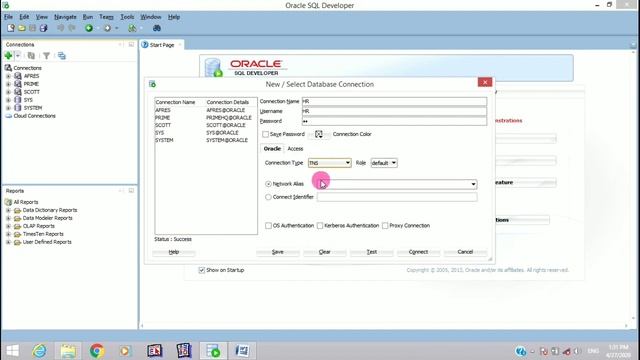This screenshot has height=360, width=640.
Task: Click the Connection Name input field
Action: point(394,101)
